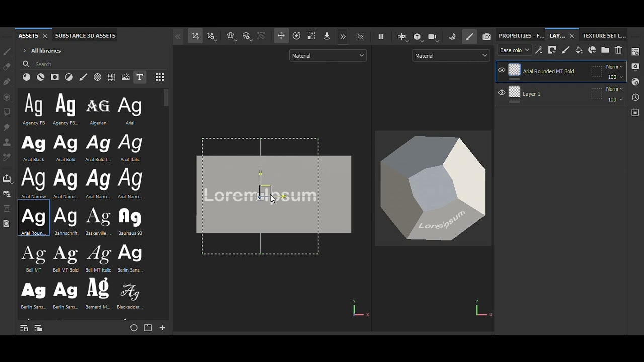Click the snap-to-surface download arrow icon
Screen dimensions: 644x362
click(x=327, y=36)
